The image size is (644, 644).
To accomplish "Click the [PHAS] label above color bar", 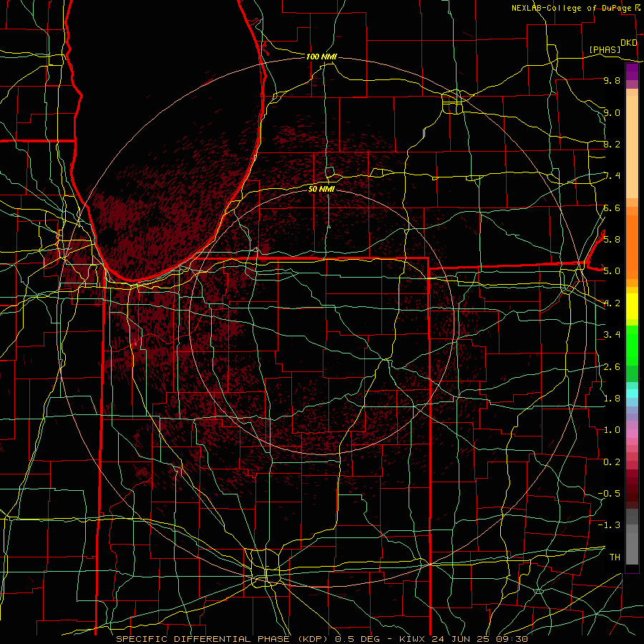I will pos(605,49).
